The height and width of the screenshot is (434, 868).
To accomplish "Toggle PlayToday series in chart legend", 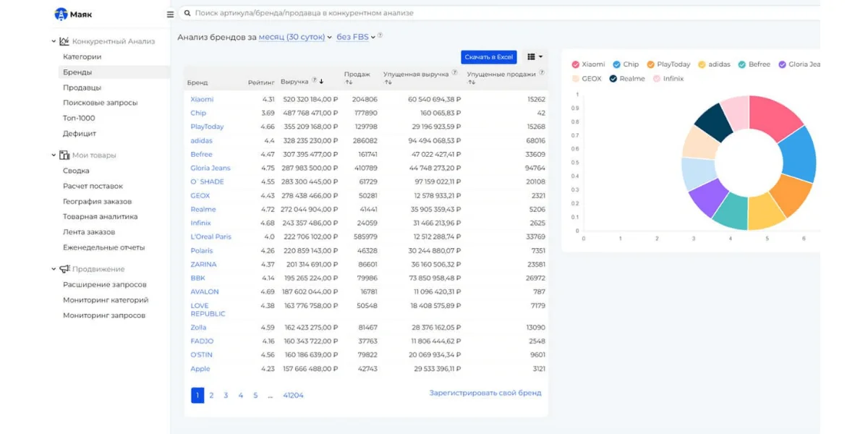I will click(668, 64).
